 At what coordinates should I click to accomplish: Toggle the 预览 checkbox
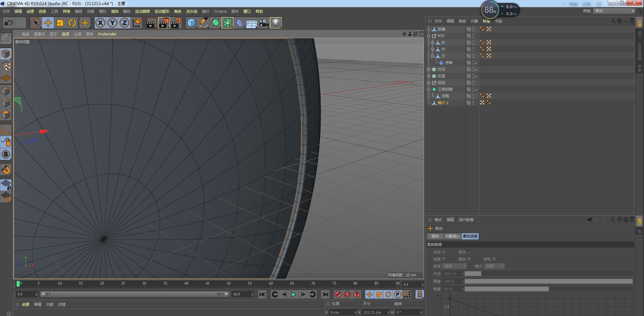469,252
